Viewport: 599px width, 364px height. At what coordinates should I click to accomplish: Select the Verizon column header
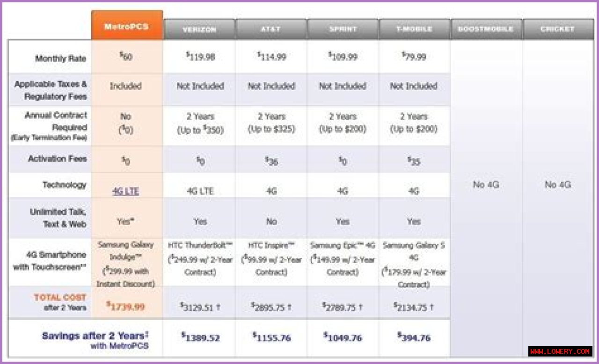tap(199, 29)
